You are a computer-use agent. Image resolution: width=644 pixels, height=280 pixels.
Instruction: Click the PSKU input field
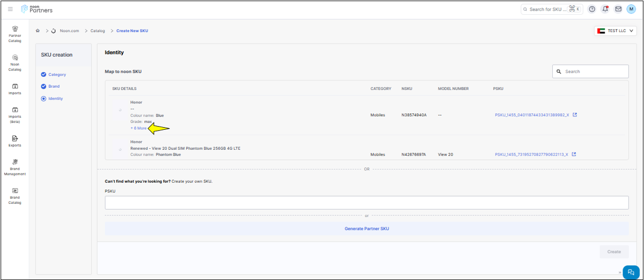366,203
